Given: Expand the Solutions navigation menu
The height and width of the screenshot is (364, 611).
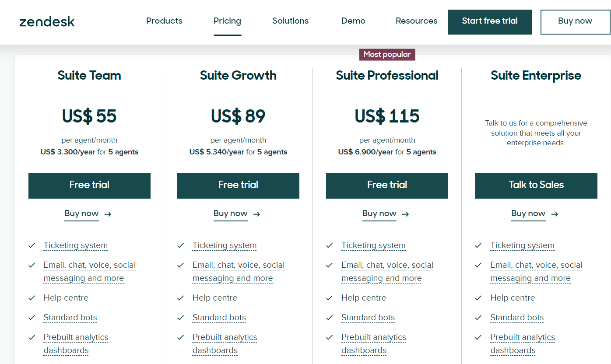Looking at the screenshot, I should (290, 21).
